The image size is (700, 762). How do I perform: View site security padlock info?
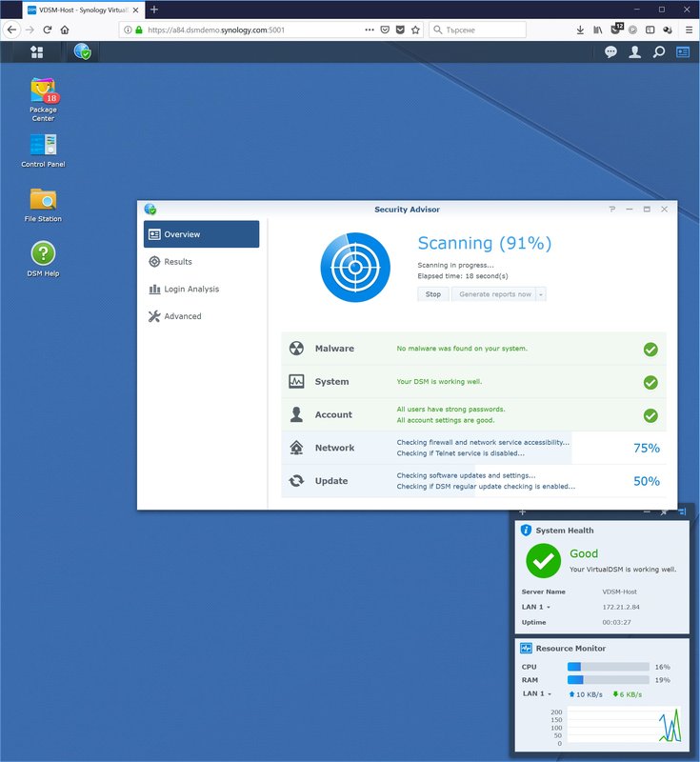pyautogui.click(x=139, y=30)
